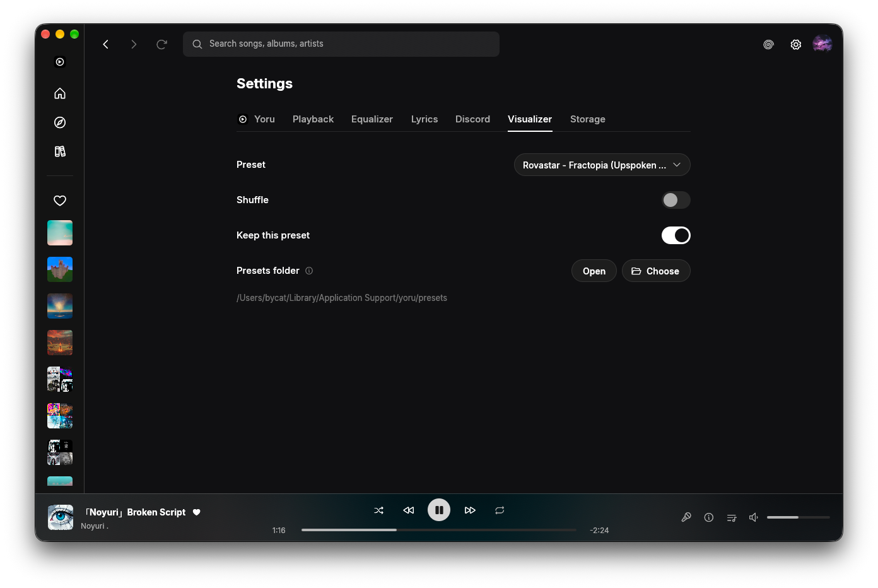Show track info icon in player
The width and height of the screenshot is (878, 588).
pyautogui.click(x=709, y=517)
